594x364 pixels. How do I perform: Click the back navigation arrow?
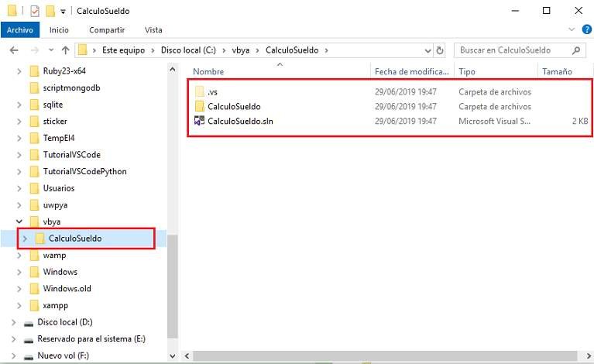[x=13, y=50]
